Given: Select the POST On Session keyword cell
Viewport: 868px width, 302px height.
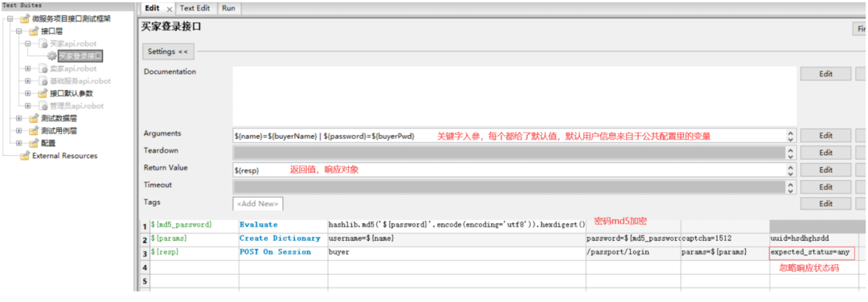Looking at the screenshot, I should pos(283,253).
